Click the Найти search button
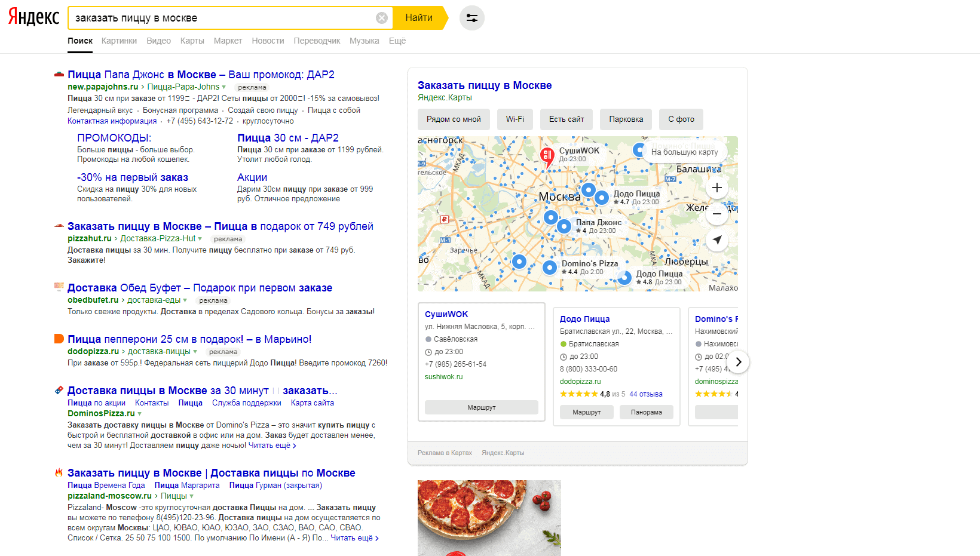This screenshot has width=980, height=556. 420,18
